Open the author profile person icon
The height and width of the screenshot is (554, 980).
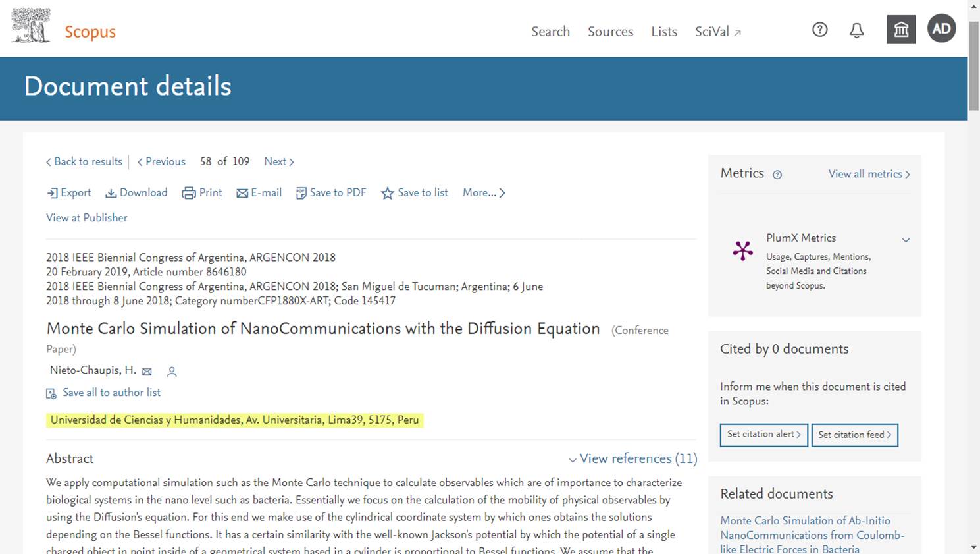(x=172, y=372)
